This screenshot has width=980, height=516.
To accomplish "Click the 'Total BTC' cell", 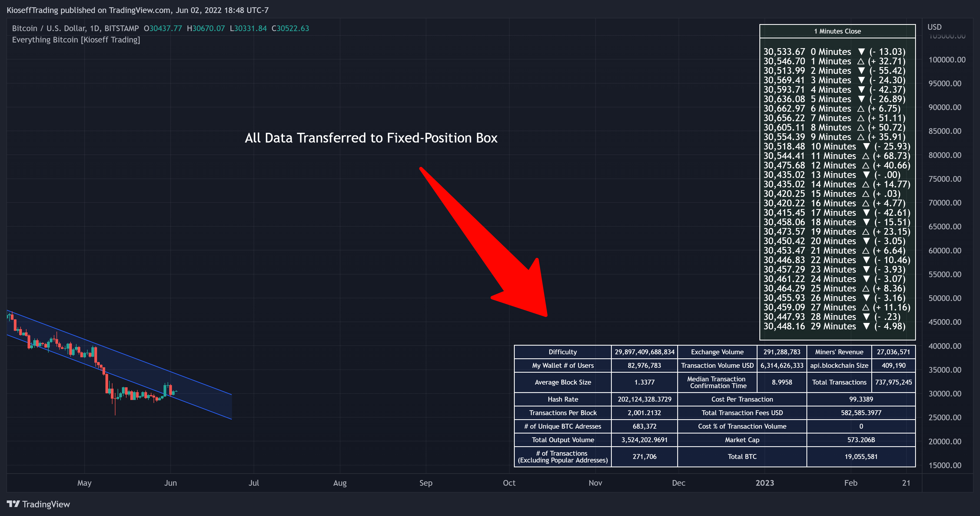I will 742,457.
